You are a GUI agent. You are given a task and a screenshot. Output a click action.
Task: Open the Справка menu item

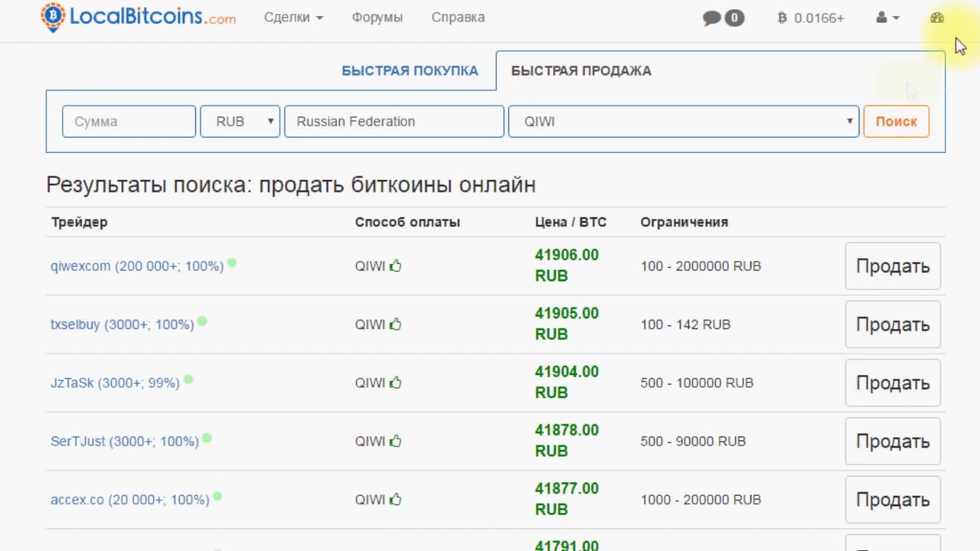(x=458, y=17)
